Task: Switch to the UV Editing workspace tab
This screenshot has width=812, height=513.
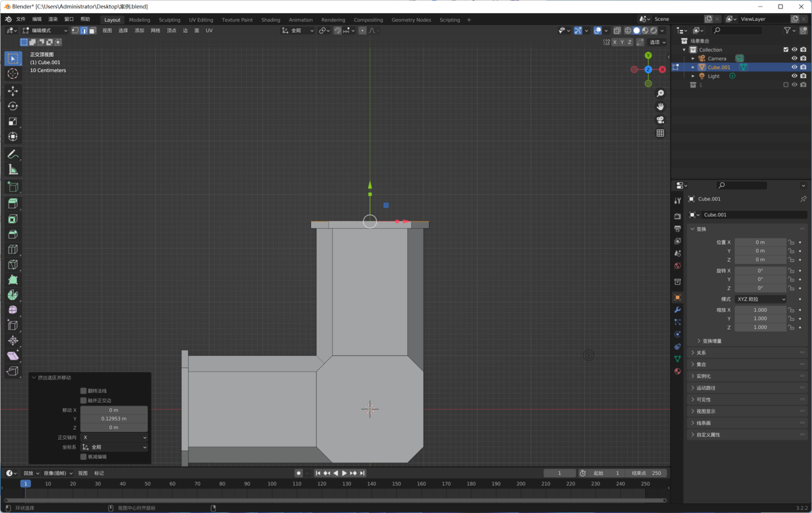Action: click(201, 20)
